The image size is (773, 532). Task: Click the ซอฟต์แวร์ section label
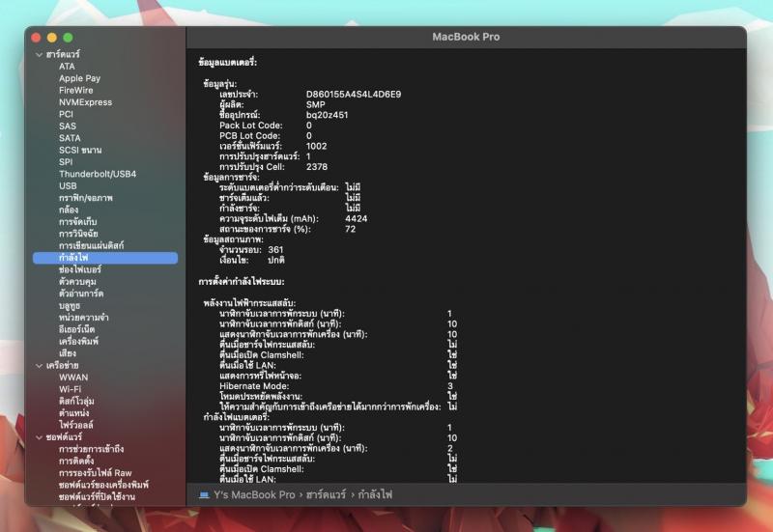[64, 437]
